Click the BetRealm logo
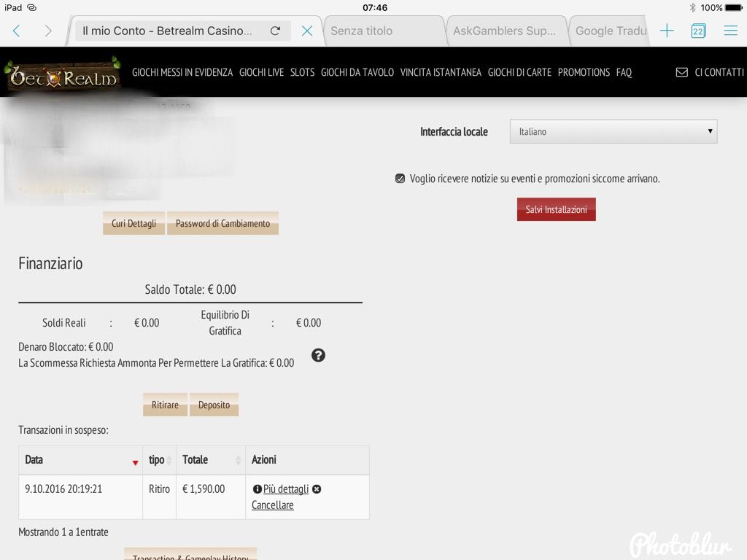This screenshot has height=560, width=747. point(62,73)
